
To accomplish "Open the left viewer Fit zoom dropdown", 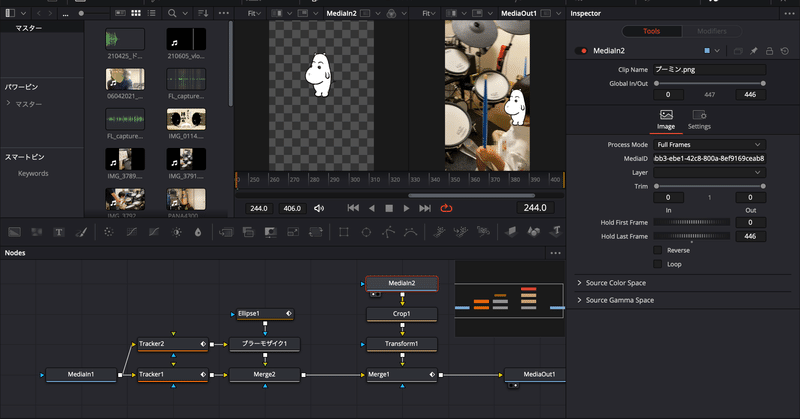I will [254, 13].
